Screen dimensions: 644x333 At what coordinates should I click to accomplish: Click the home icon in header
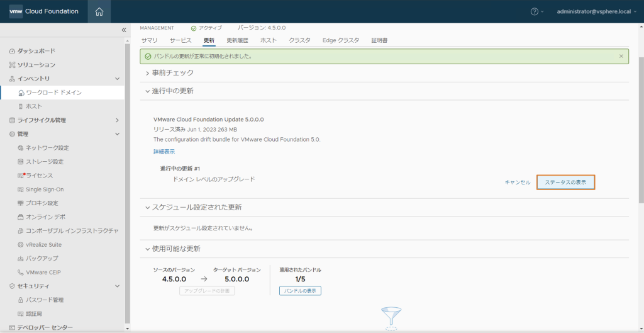[x=99, y=11]
